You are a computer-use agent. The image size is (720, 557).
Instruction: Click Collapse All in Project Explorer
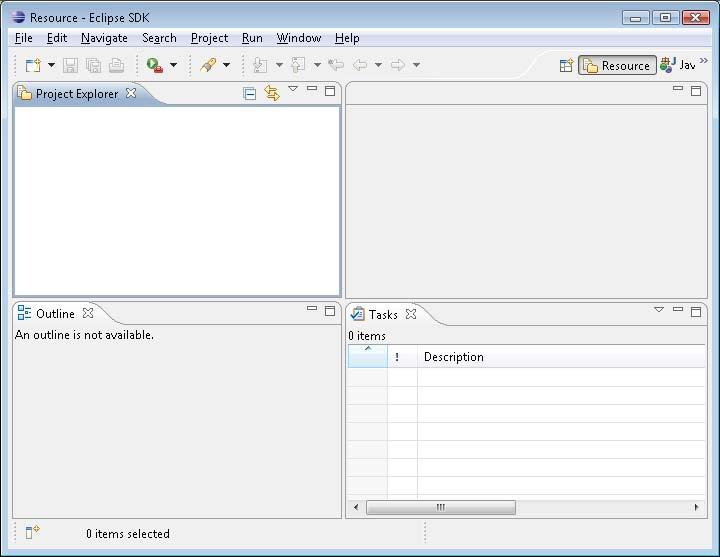(x=250, y=94)
